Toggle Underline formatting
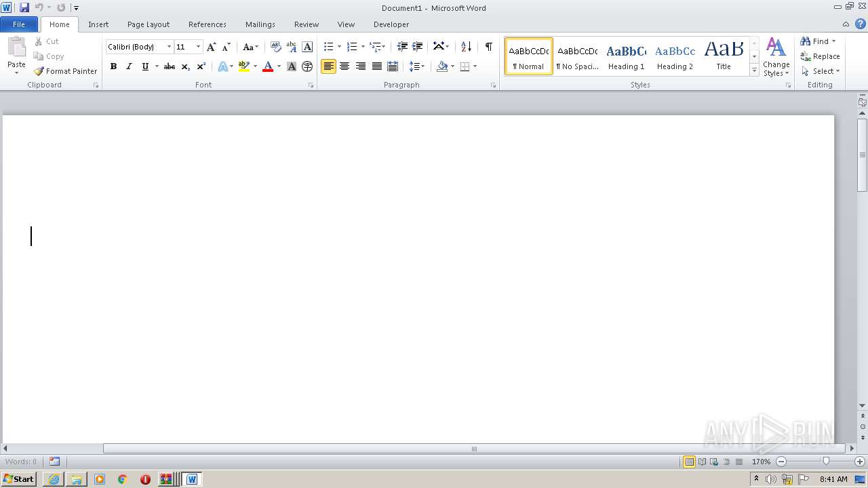The height and width of the screenshot is (488, 868). pos(144,66)
